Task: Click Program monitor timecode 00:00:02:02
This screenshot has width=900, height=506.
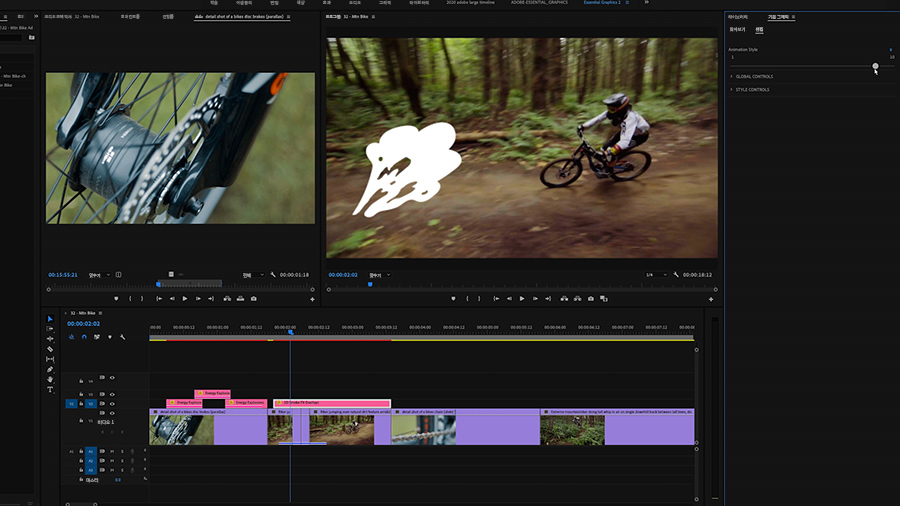Action: 343,275
